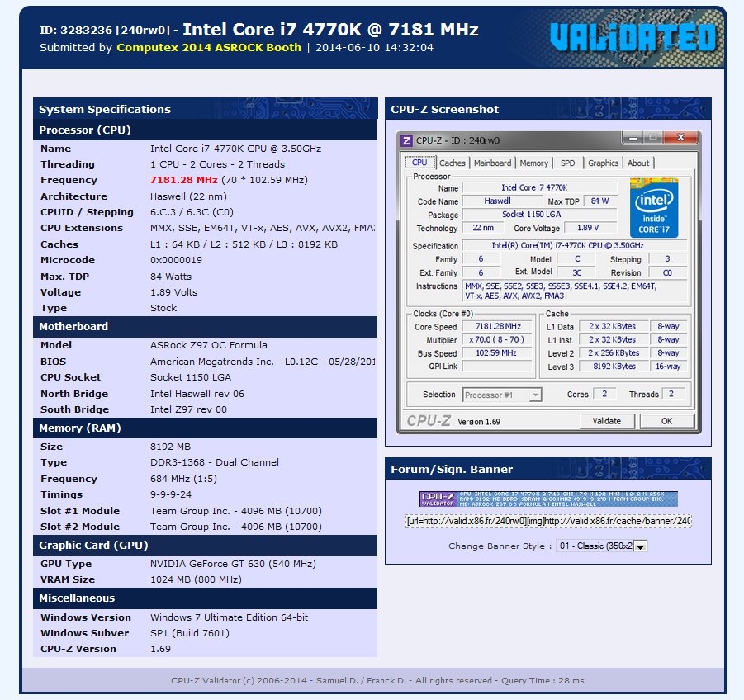744x700 pixels.
Task: Click the CPU Name field Intel Core i7 4770K
Action: [539, 188]
